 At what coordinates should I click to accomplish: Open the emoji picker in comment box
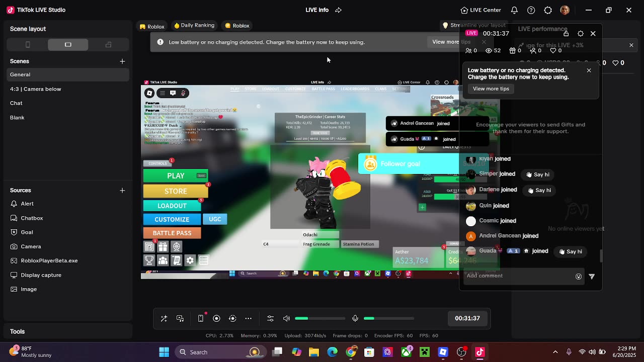click(579, 277)
